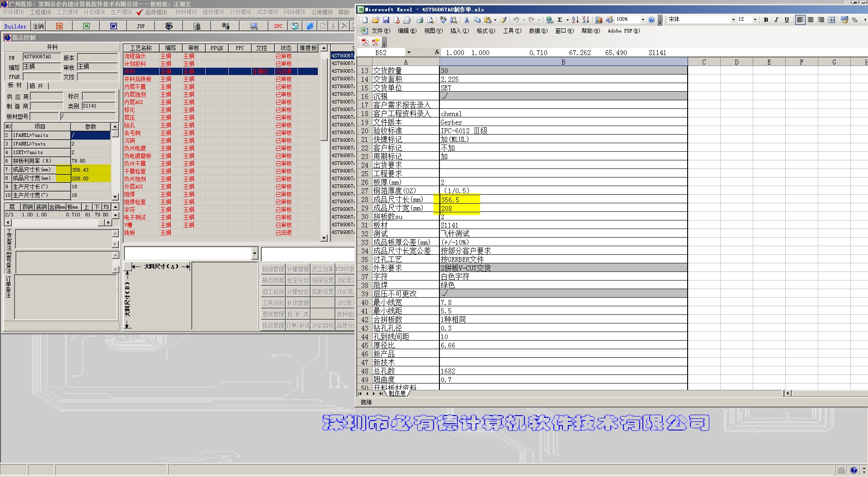Click the Print icon in Excel toolbar

click(x=420, y=20)
